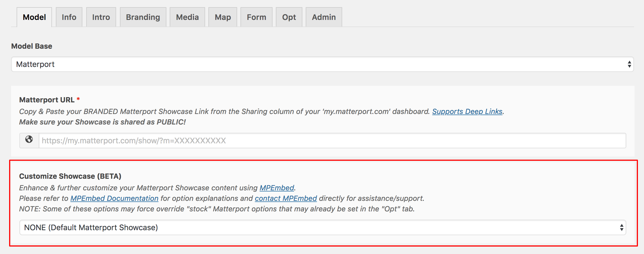Focus the Matterport URL input field

pyautogui.click(x=332, y=141)
